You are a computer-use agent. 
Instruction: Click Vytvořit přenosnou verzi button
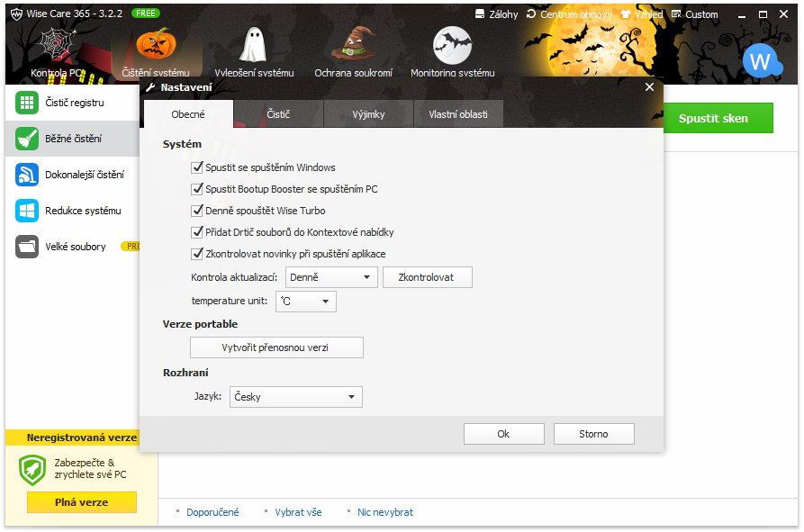coord(276,347)
